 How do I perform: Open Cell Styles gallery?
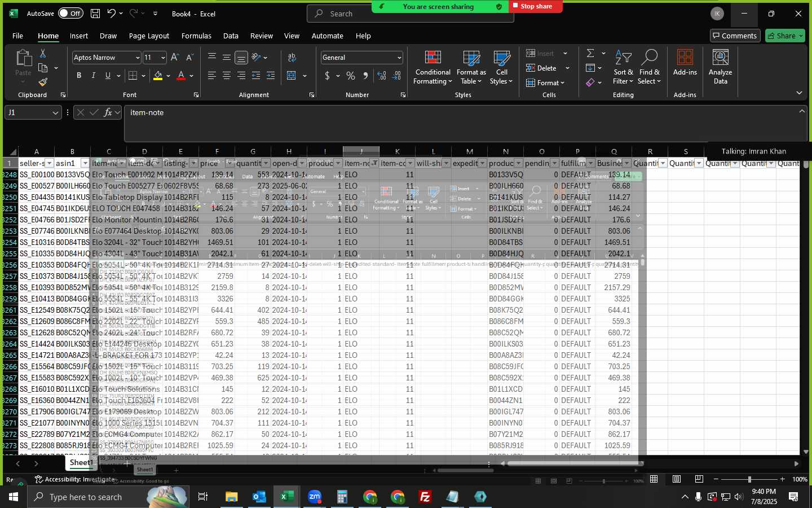(x=501, y=68)
